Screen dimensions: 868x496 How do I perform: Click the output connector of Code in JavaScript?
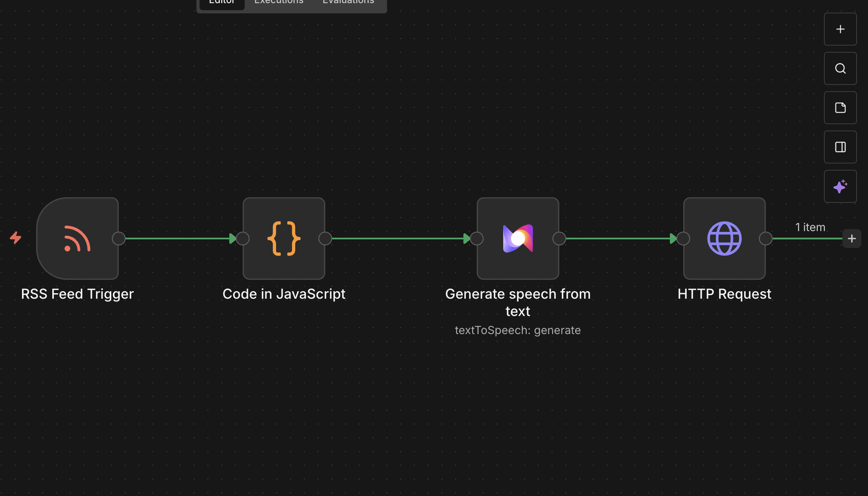[325, 238]
